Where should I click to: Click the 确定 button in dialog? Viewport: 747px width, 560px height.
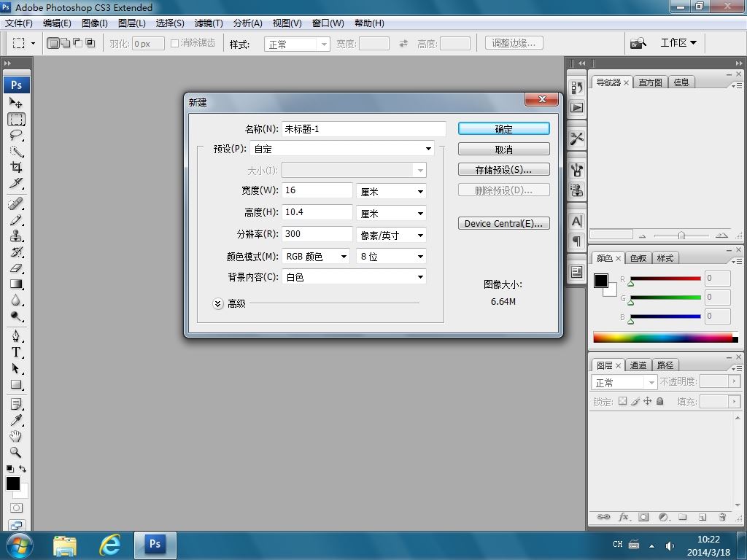coord(503,129)
